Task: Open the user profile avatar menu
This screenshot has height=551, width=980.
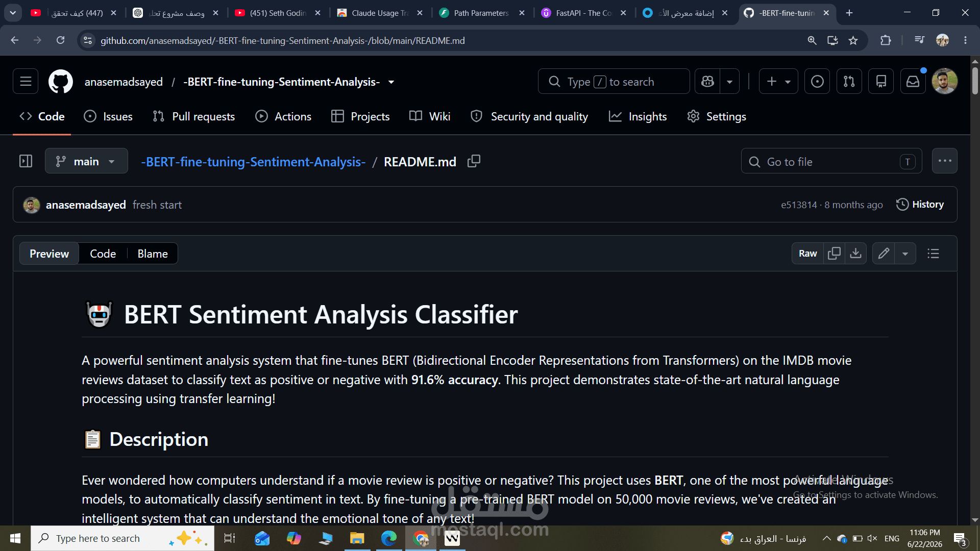Action: tap(944, 82)
